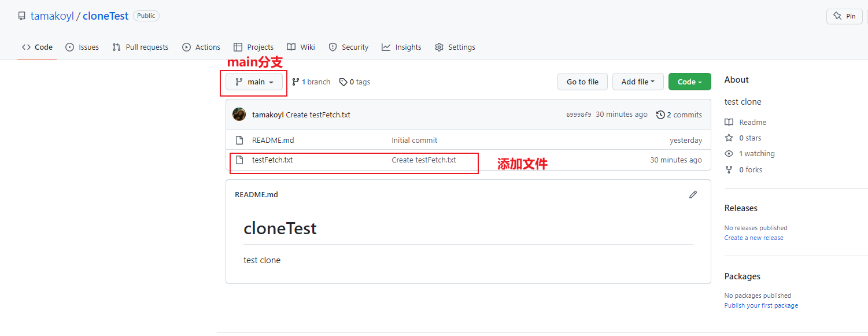Open the tamakoyl owner link
This screenshot has height=336, width=868.
pyautogui.click(x=52, y=16)
